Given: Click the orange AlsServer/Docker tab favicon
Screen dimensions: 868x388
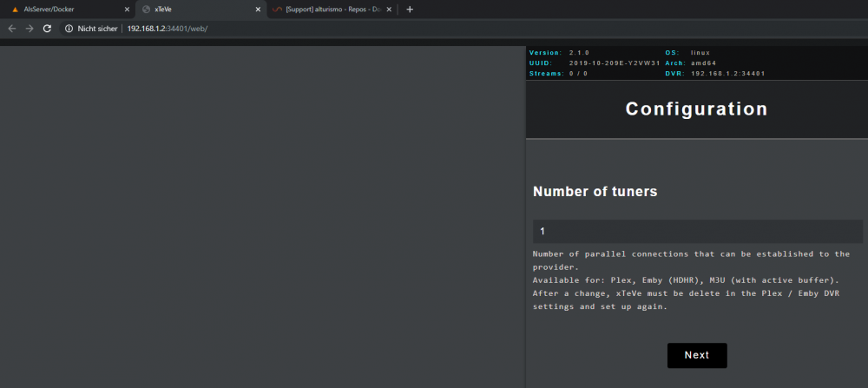Looking at the screenshot, I should point(15,10).
